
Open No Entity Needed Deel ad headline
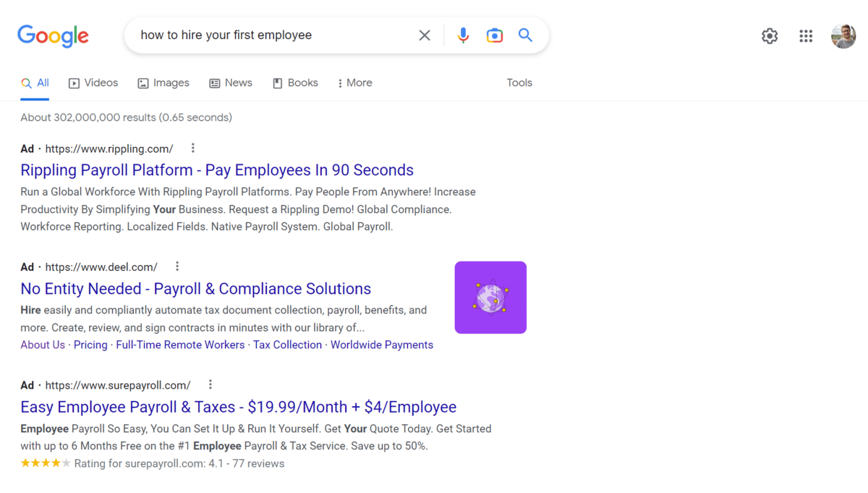195,289
